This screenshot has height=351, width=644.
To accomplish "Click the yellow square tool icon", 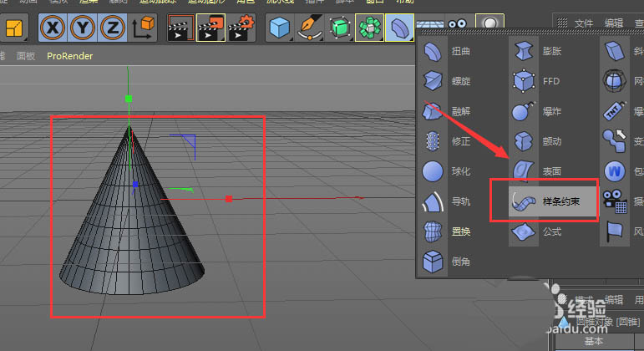I will (x=14, y=28).
